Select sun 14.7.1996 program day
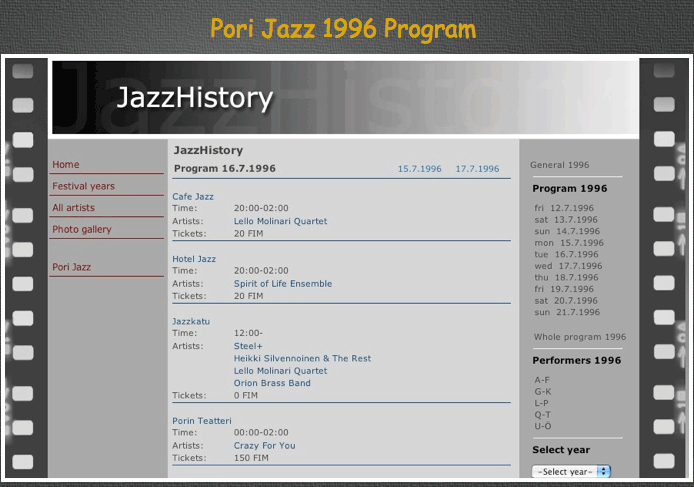This screenshot has height=487, width=694. click(567, 231)
